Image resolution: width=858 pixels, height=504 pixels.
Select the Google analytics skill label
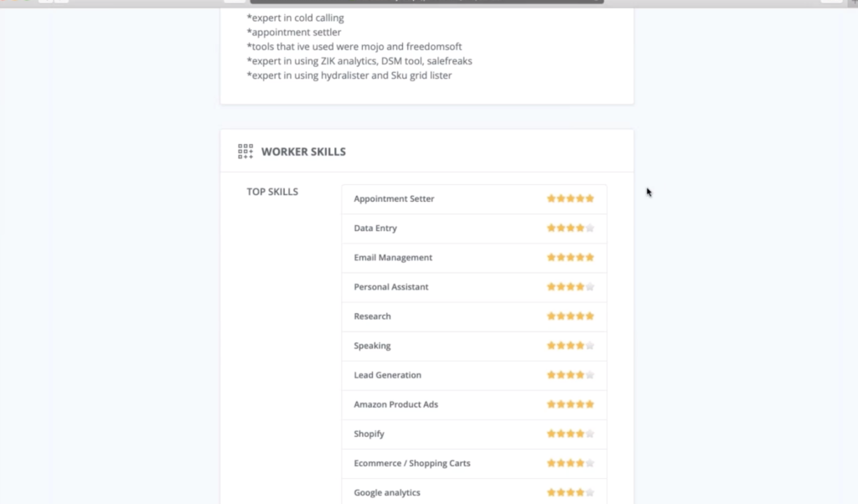point(387,492)
